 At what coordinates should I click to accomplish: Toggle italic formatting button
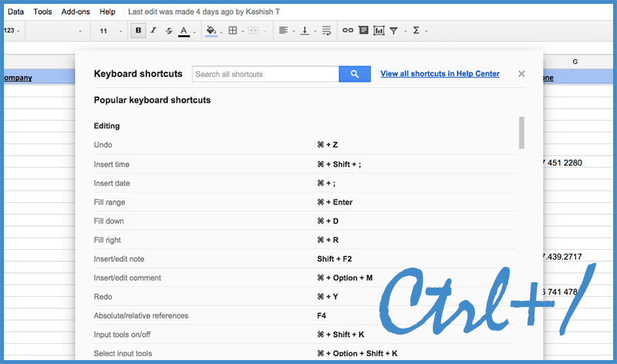[153, 30]
